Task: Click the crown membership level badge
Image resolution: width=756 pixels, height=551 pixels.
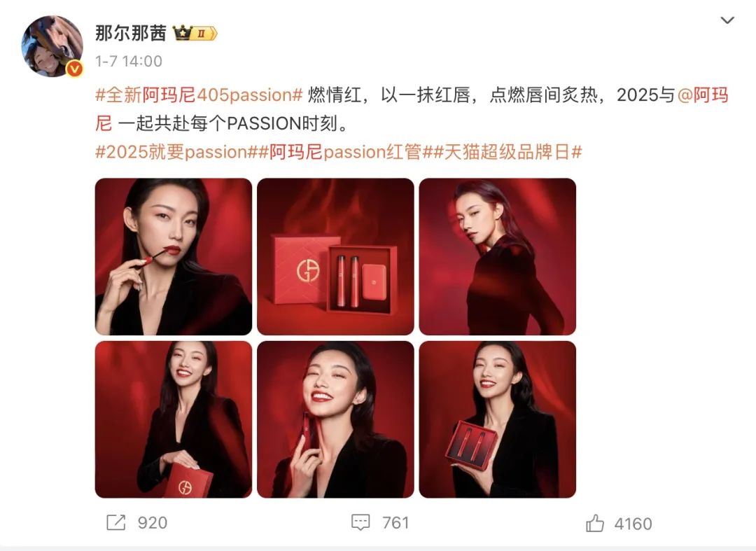Action: coord(195,34)
